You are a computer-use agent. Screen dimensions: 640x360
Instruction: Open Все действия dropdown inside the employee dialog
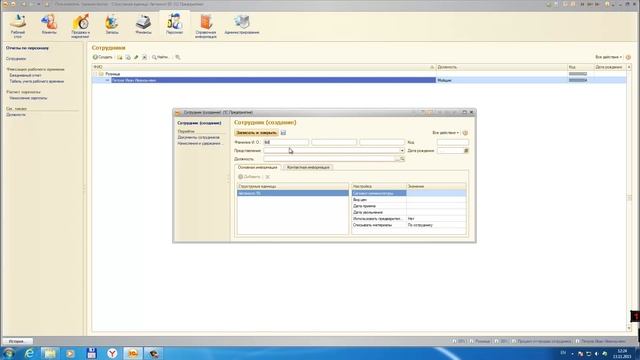[x=445, y=133]
